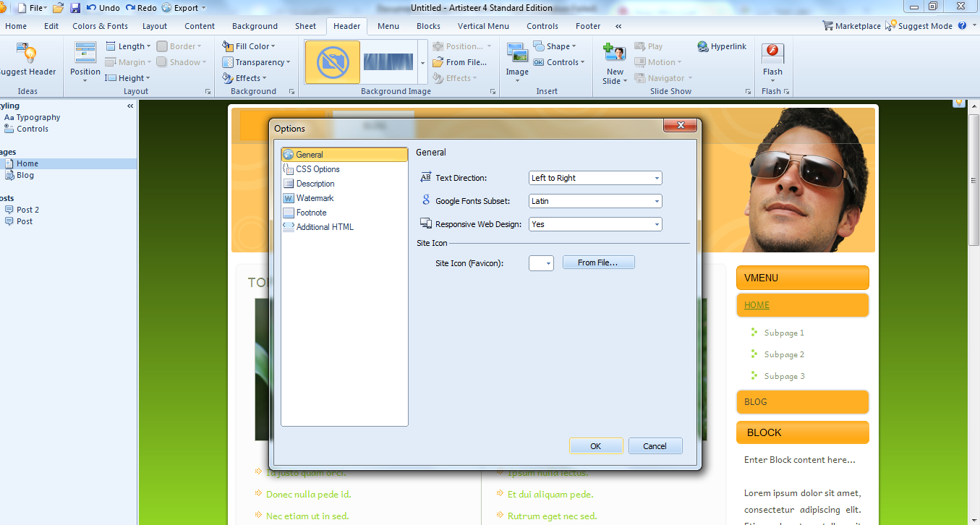Select the Typography item in sidebar
Screen dimensions: 980x525
click(32, 117)
